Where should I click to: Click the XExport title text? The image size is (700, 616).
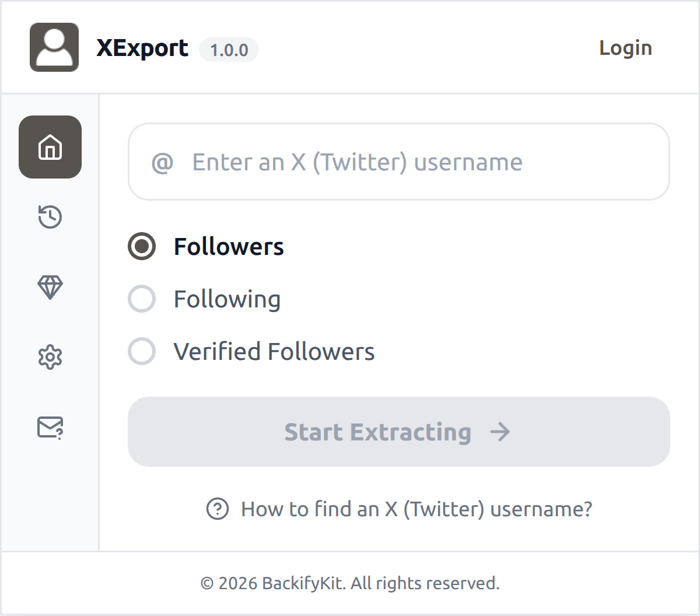(x=142, y=48)
